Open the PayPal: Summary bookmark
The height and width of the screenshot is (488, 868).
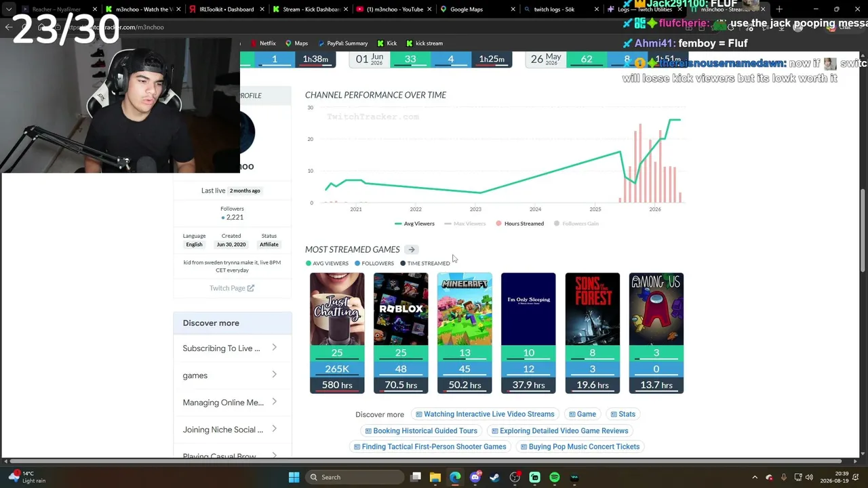pos(342,43)
